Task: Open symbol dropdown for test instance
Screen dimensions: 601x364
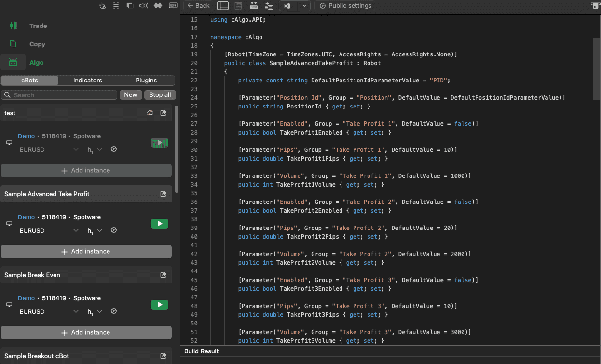Action: (x=49, y=150)
